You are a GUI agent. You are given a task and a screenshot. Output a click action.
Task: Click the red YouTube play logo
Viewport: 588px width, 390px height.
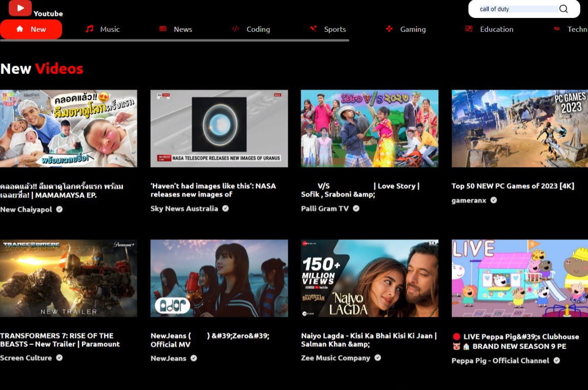[20, 8]
